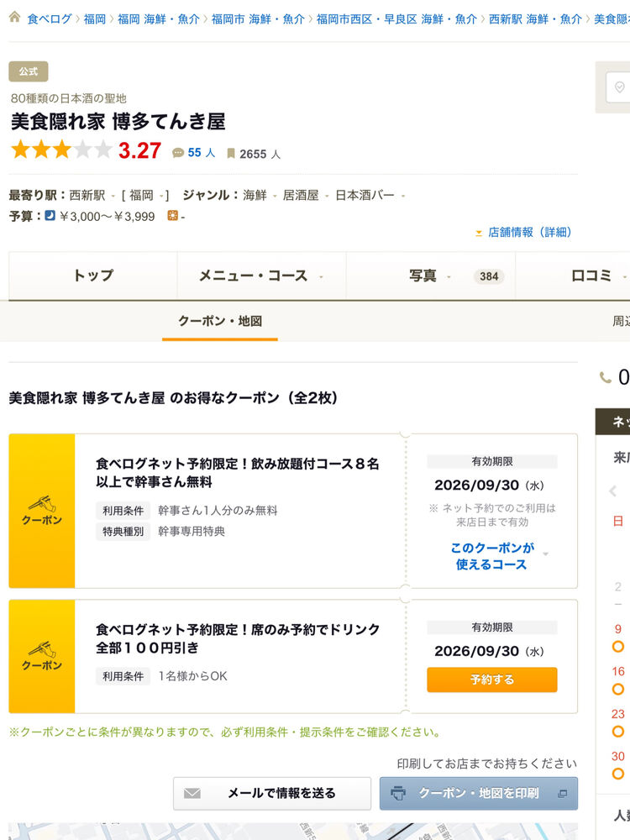This screenshot has height=840, width=630.
Task: Click the phone icon in sidebar
Action: coord(606,378)
